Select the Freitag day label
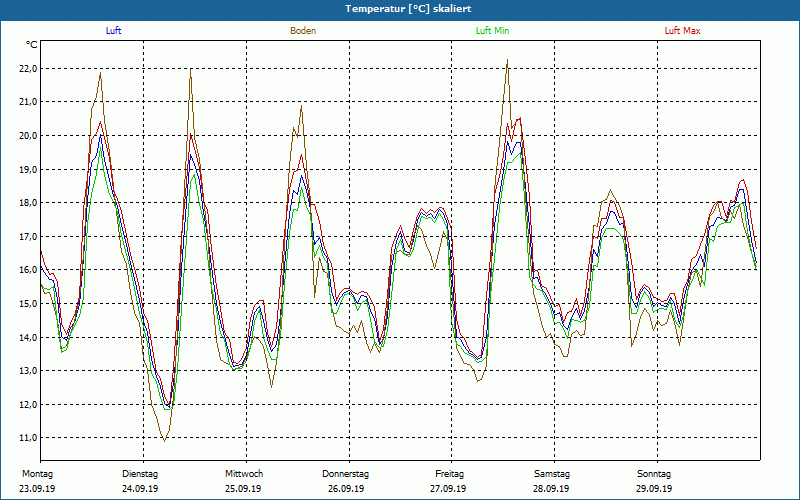Screen dimensions: 800x500 tap(450, 473)
